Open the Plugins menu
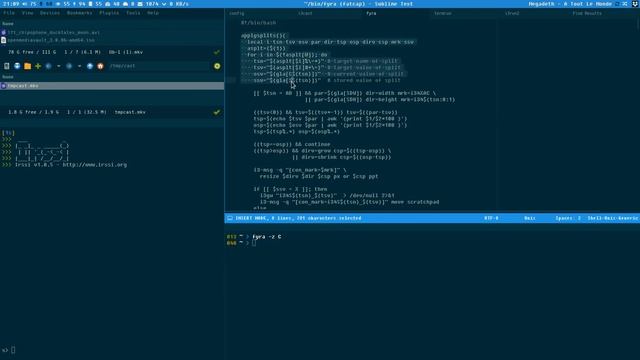The height and width of the screenshot is (360, 640). click(109, 13)
